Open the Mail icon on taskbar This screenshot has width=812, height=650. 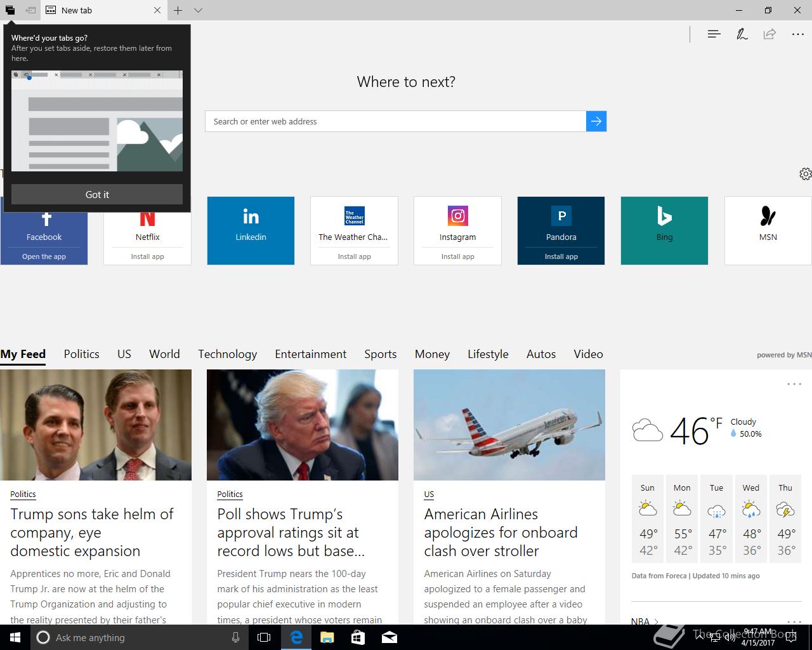pyautogui.click(x=389, y=637)
